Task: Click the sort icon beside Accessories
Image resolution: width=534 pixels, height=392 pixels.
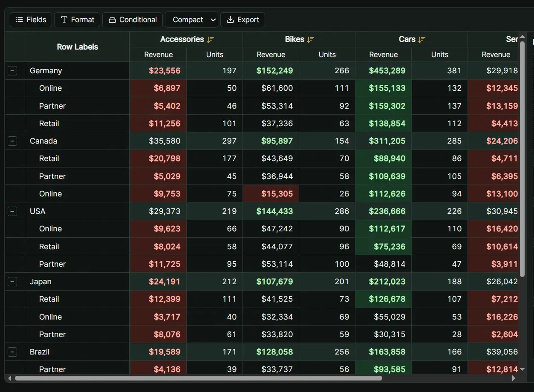Action: 210,40
